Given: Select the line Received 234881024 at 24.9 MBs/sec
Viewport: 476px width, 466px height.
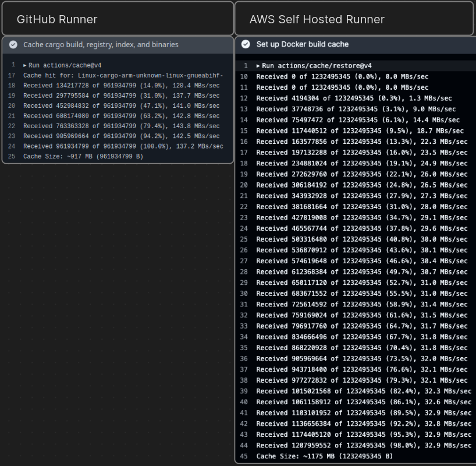Looking at the screenshot, I should click(362, 163).
